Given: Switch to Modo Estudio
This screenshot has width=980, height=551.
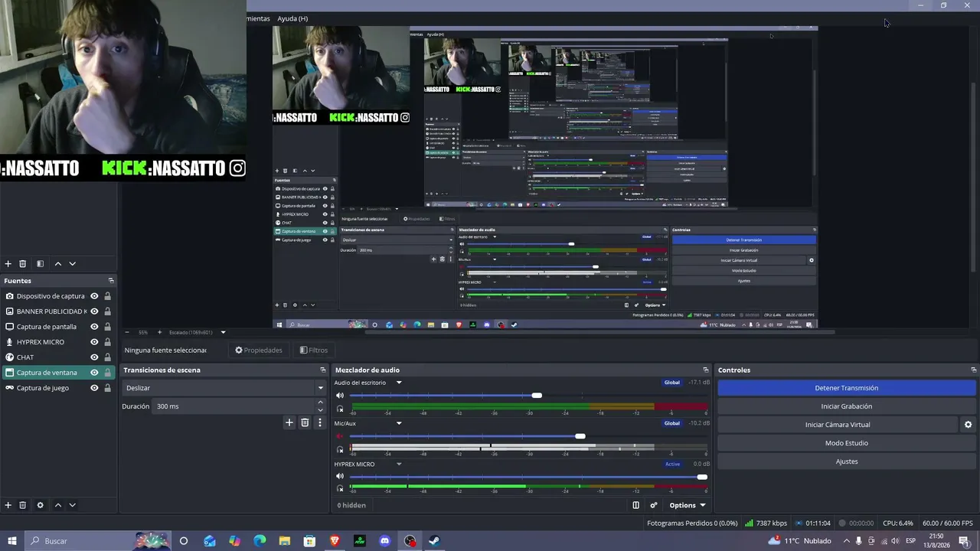Looking at the screenshot, I should 846,443.
